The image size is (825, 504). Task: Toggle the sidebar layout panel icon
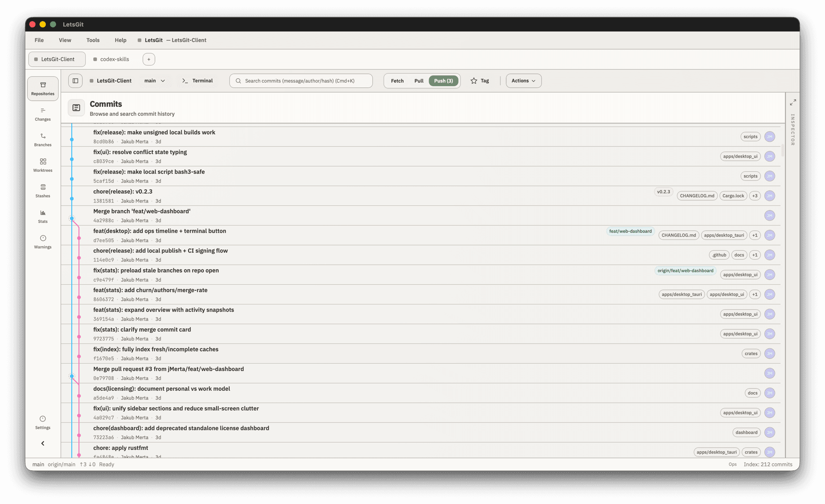pos(75,81)
